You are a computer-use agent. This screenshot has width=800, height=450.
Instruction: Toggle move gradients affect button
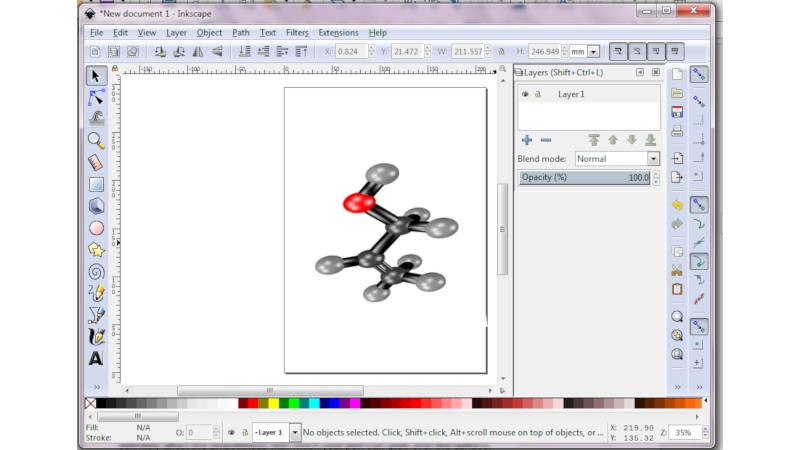656,52
